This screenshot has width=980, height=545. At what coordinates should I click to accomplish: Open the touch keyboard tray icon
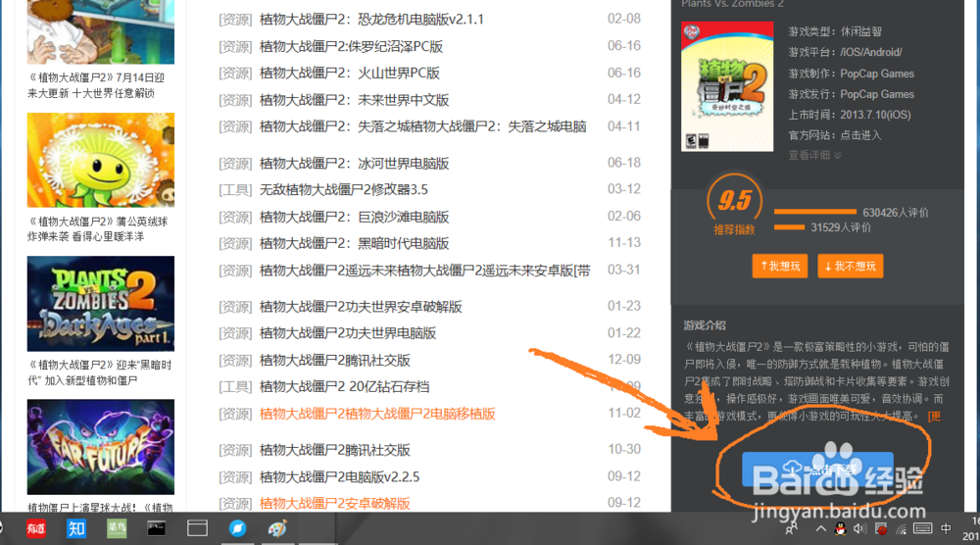pos(922,528)
